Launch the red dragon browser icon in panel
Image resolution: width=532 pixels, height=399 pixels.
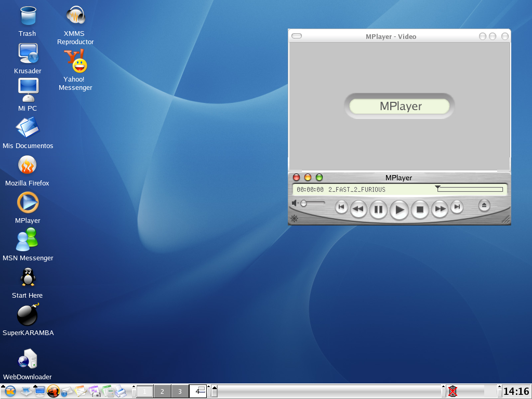pos(54,391)
